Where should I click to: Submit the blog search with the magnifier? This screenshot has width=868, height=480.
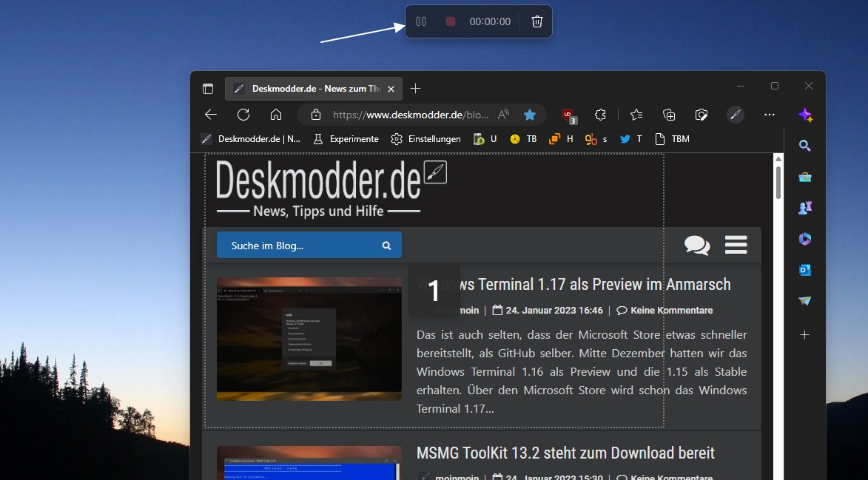[386, 246]
